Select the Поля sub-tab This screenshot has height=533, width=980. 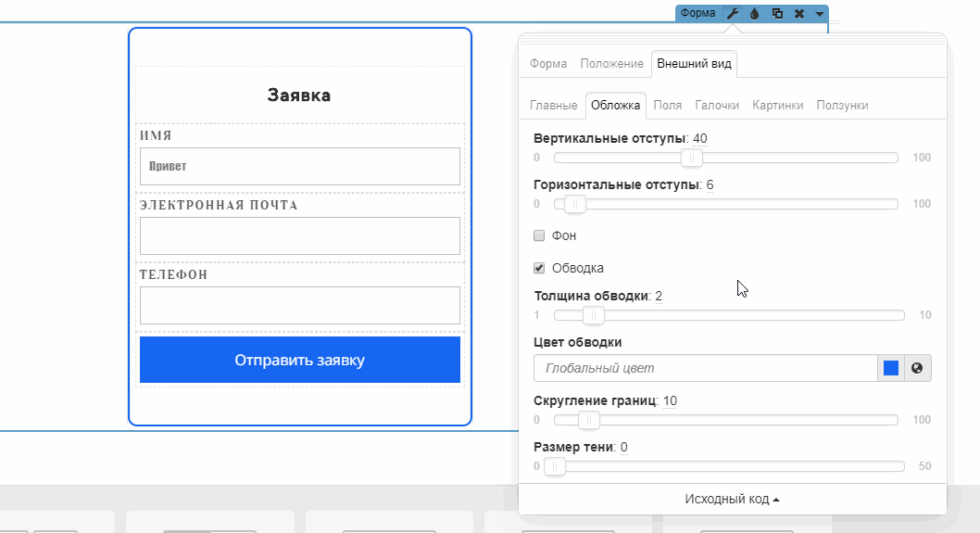pos(667,106)
